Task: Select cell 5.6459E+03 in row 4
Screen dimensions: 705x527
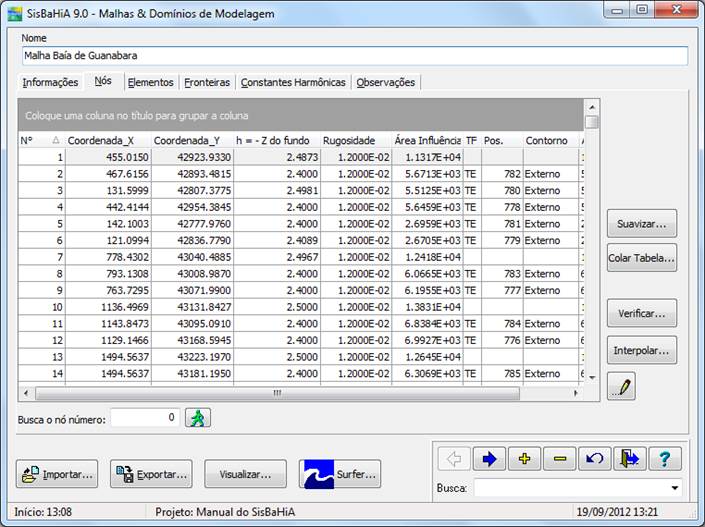Action: pos(427,207)
